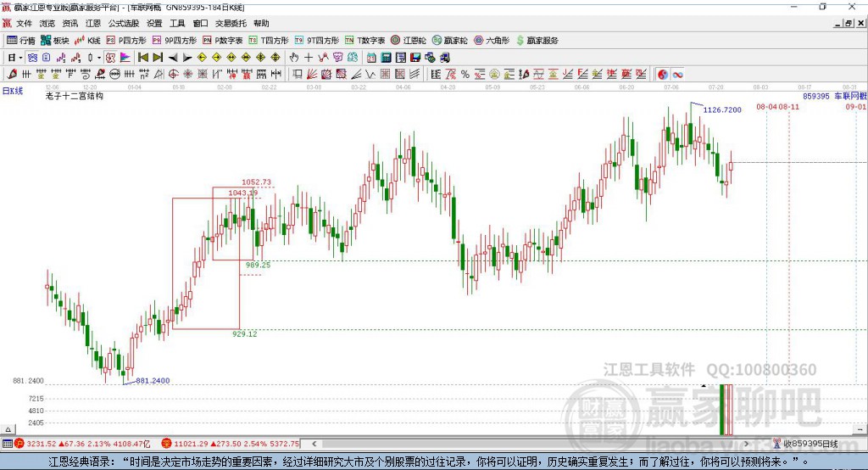Open the 文件 menu
868x470 pixels.
24,23
